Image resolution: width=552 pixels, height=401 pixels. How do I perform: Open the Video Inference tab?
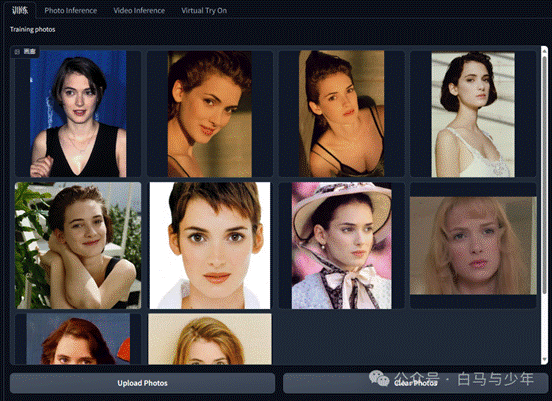tap(139, 11)
